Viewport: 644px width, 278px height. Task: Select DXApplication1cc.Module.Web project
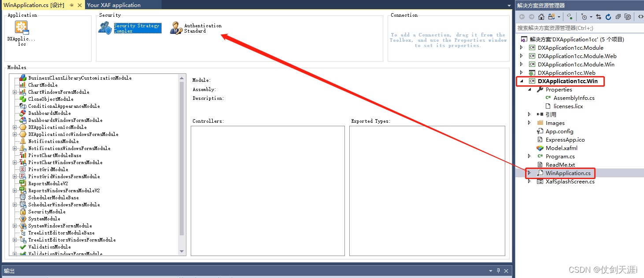coord(577,56)
